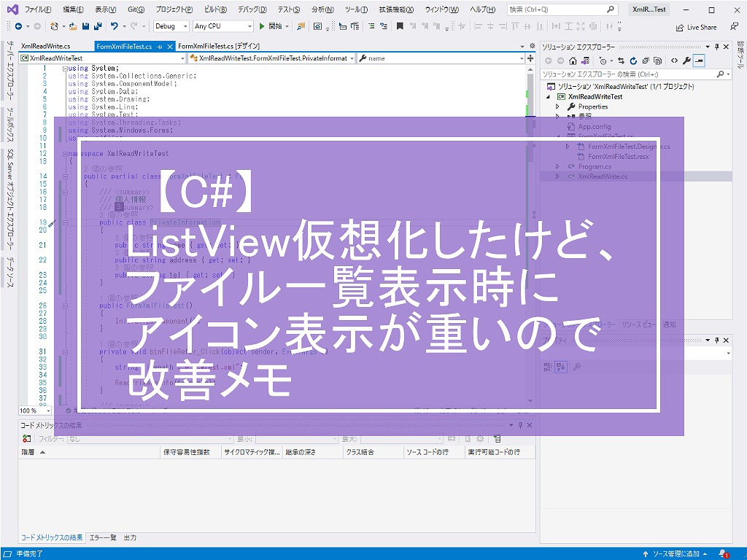Toggle Sync with Active Document in Solution Explorer
This screenshot has height=560, width=747.
click(x=621, y=61)
